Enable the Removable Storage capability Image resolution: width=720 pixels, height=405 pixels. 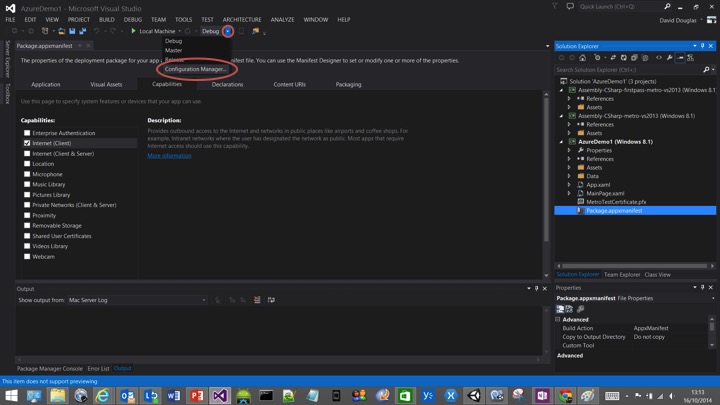point(27,225)
